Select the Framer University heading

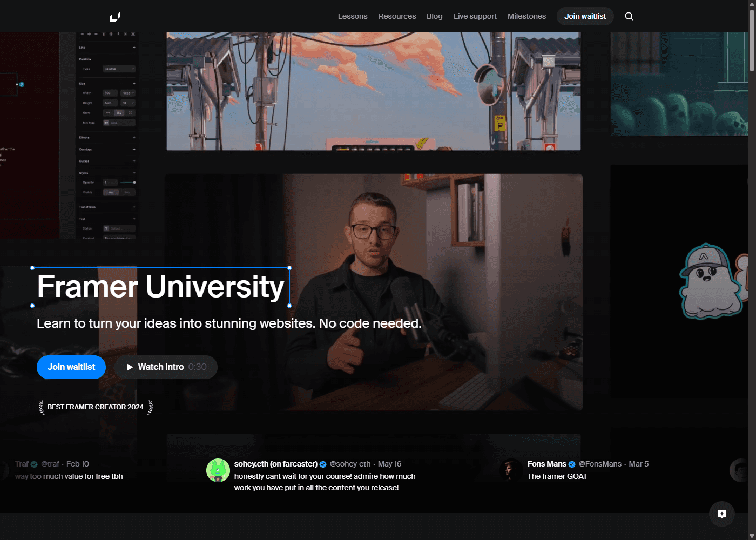click(x=161, y=287)
